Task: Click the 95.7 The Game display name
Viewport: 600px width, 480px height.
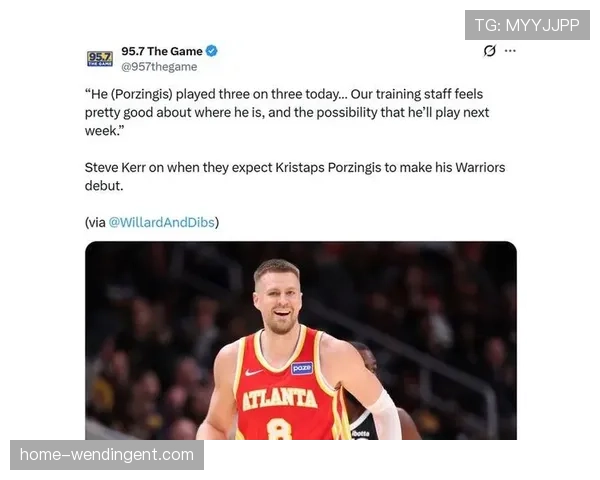Action: click(162, 51)
